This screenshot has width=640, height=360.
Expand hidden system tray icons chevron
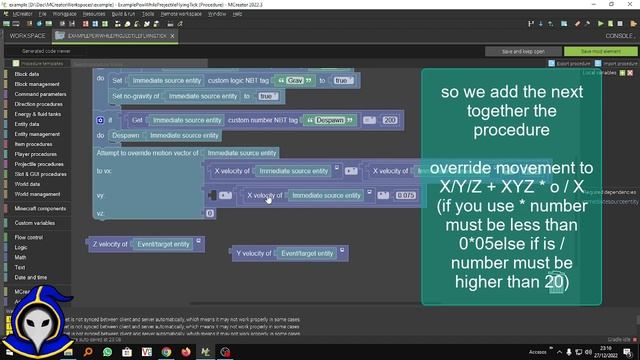(559, 352)
